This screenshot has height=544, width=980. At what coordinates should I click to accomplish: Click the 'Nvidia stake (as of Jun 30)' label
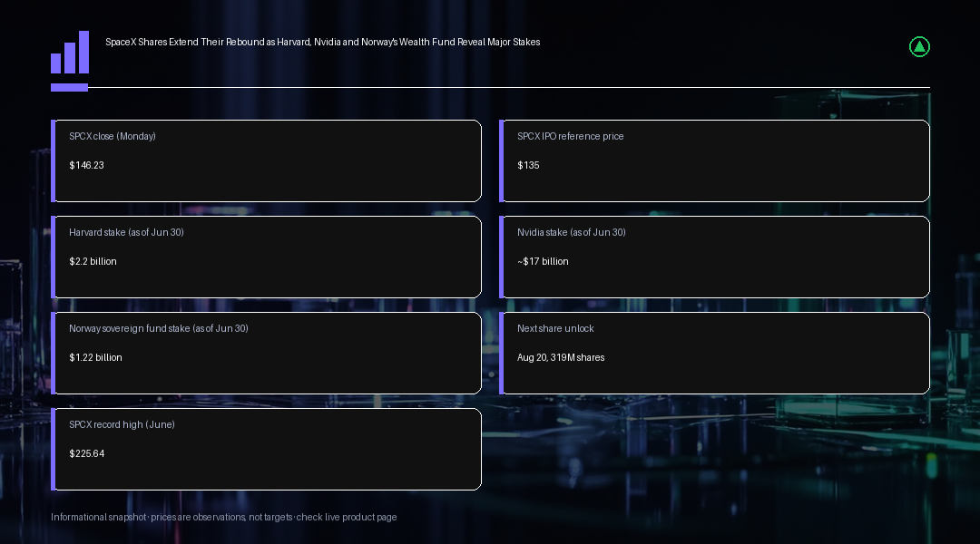coord(572,232)
